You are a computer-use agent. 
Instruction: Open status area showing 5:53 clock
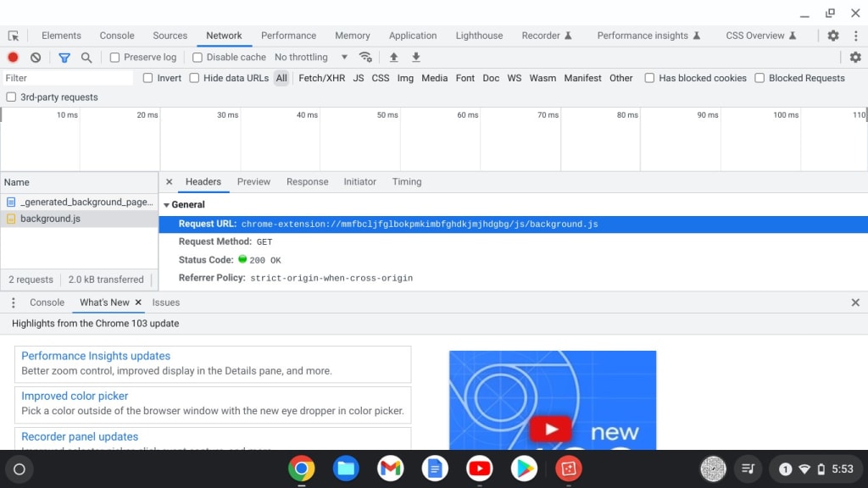pos(816,469)
